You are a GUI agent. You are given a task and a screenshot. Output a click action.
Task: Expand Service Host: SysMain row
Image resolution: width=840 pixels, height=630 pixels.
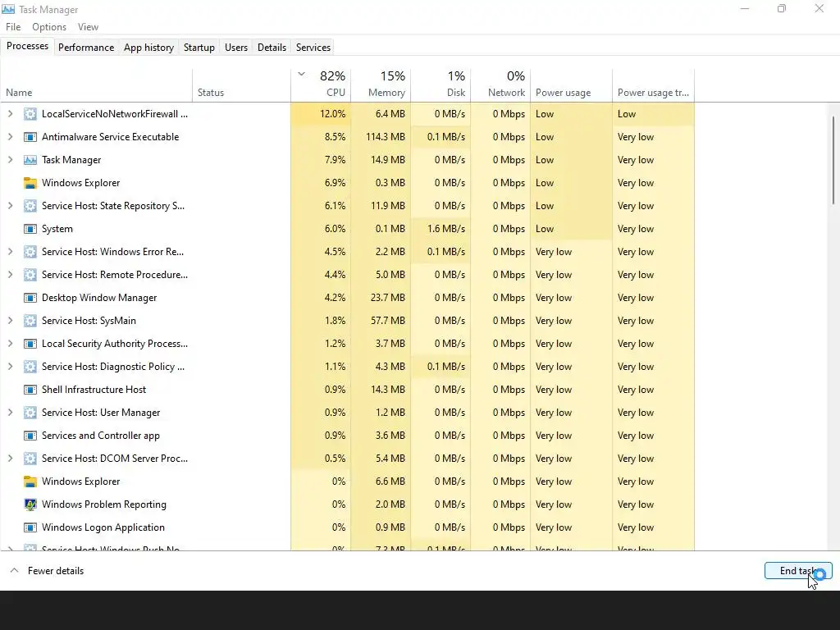[10, 321]
